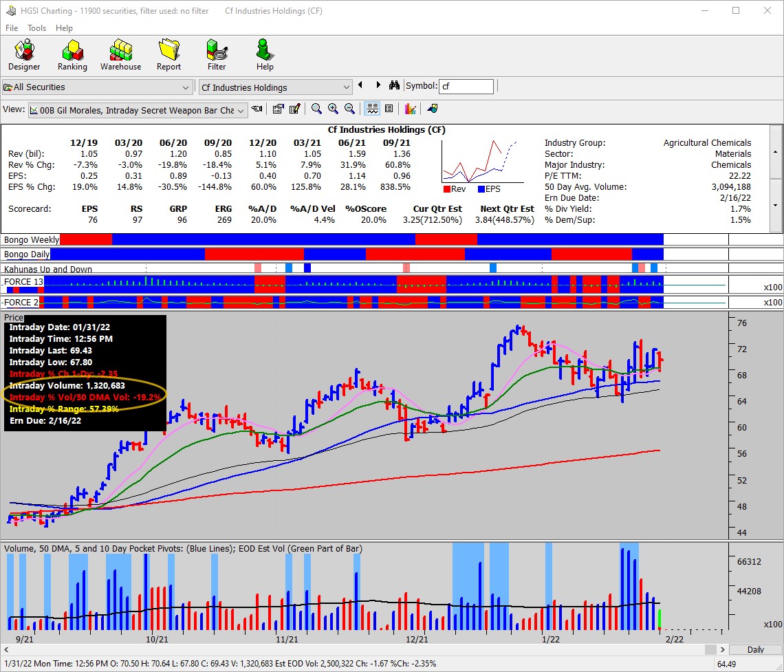Screen dimensions: 784x672
Task: Click the Bongo Daily indicator label
Action: click(x=27, y=254)
